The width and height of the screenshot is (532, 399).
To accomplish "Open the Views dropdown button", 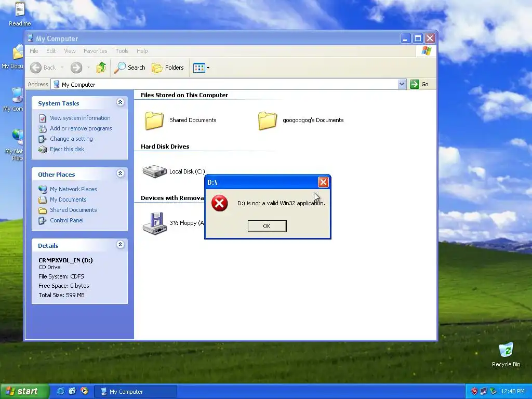I will tap(201, 68).
